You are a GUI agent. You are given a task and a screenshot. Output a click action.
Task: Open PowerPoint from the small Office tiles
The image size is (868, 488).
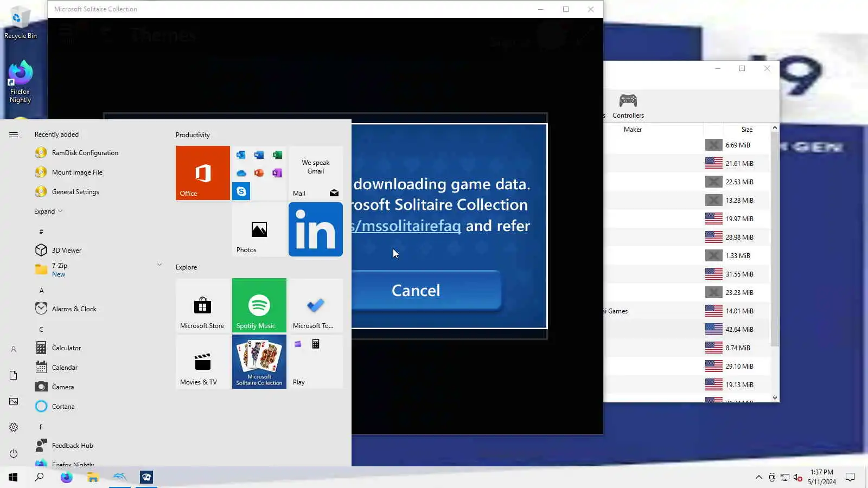[259, 173]
